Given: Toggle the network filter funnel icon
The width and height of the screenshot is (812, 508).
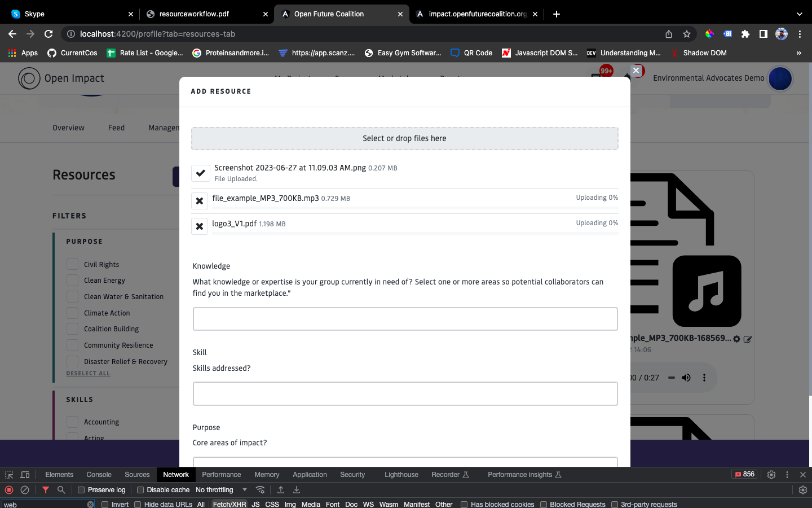Looking at the screenshot, I should (46, 490).
